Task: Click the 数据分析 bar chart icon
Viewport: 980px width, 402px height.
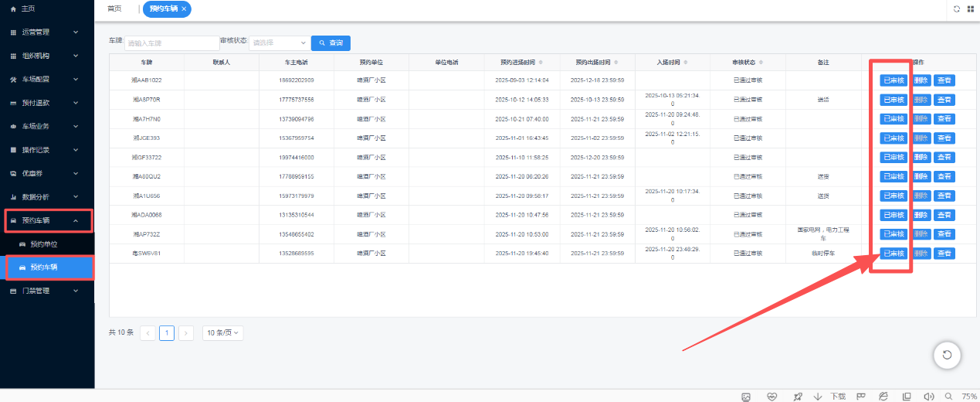Action: coord(13,197)
